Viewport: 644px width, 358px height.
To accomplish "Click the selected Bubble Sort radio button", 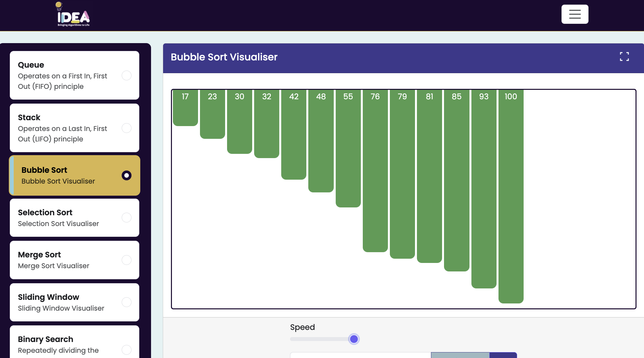I will (127, 175).
